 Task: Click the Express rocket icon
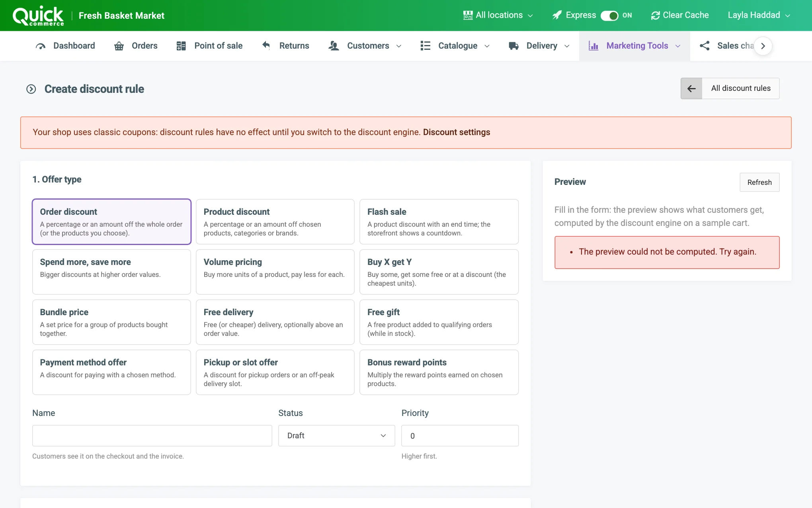tap(557, 15)
